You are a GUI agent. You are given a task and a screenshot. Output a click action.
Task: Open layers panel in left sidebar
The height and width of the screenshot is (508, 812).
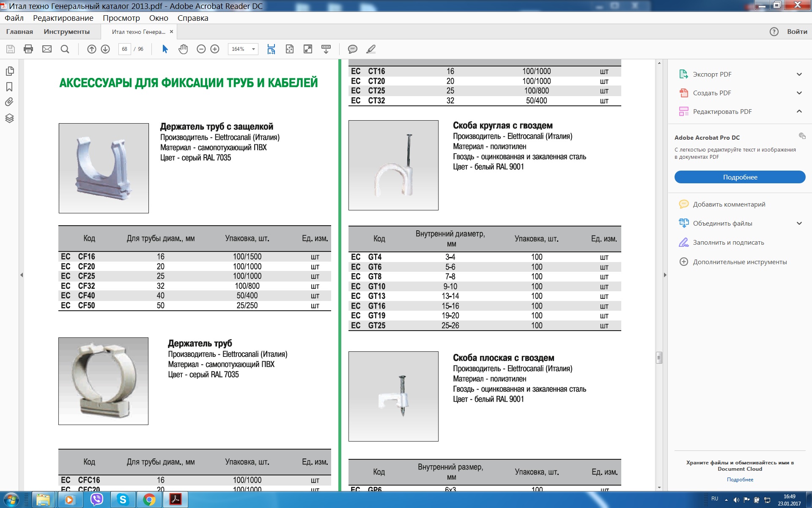(9, 118)
